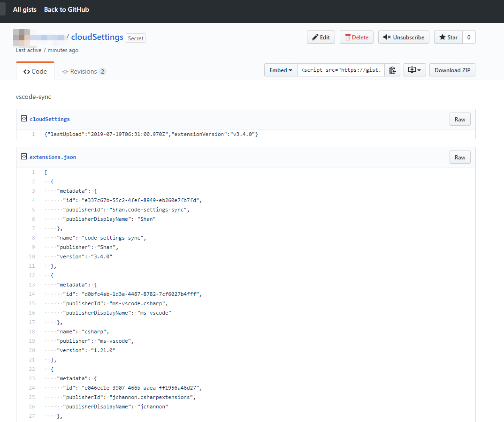View Raw of extensions.json
Screen dimensions: 504x422
click(x=459, y=158)
